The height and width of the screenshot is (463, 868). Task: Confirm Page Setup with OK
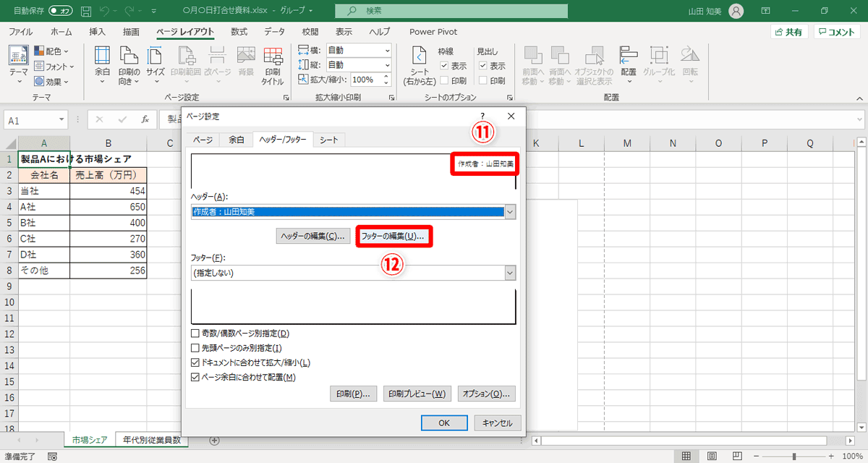pos(444,423)
